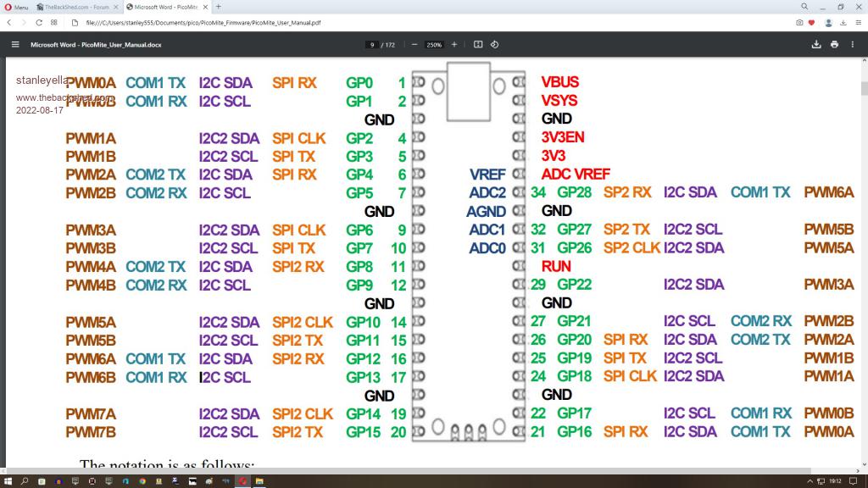The height and width of the screenshot is (488, 868).
Task: Toggle fit to page view
Action: tap(478, 44)
